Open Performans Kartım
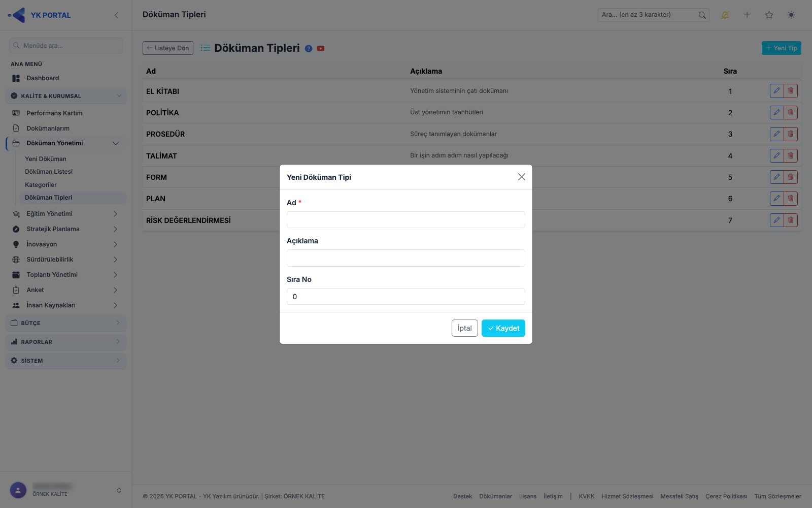 pyautogui.click(x=66, y=113)
